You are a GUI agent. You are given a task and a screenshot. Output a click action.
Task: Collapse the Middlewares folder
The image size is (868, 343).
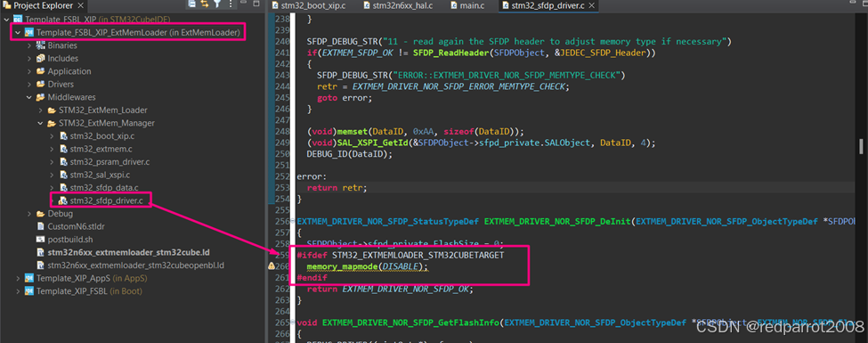[x=28, y=97]
